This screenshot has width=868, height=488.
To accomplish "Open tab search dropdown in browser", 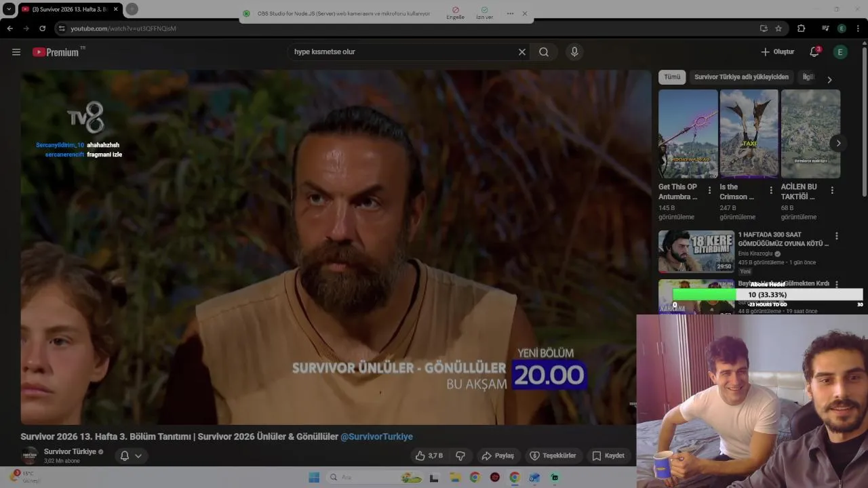I will (x=9, y=9).
